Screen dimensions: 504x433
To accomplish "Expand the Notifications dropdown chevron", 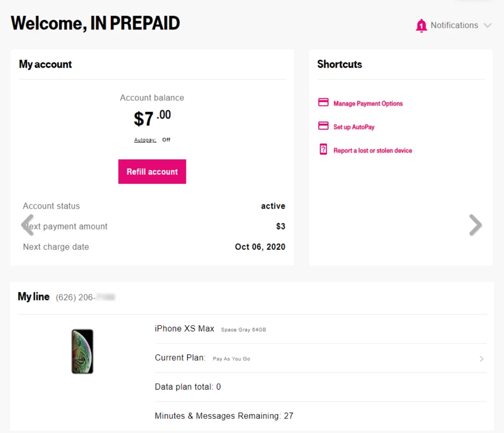I will click(488, 25).
